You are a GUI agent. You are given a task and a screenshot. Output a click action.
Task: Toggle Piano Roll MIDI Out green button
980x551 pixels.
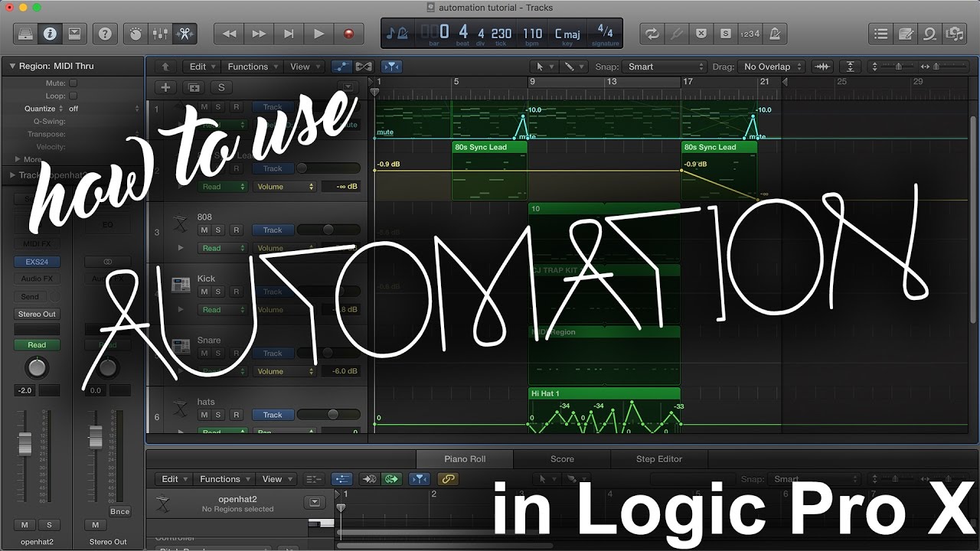(392, 479)
